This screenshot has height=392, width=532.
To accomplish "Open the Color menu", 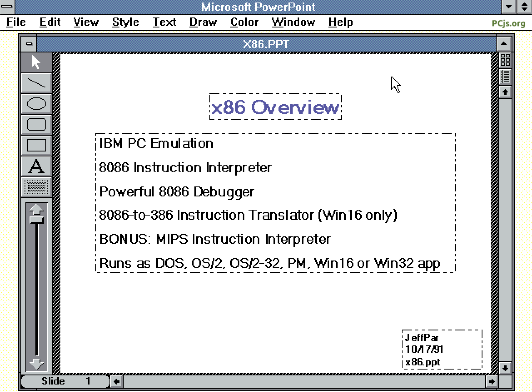I will tap(244, 22).
